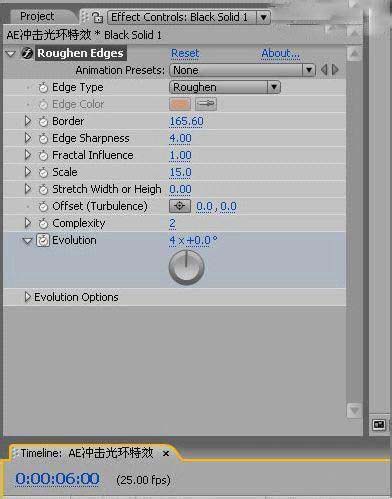This screenshot has height=499, width=392.
Task: Expand Evolution Options group
Action: [x=28, y=297]
